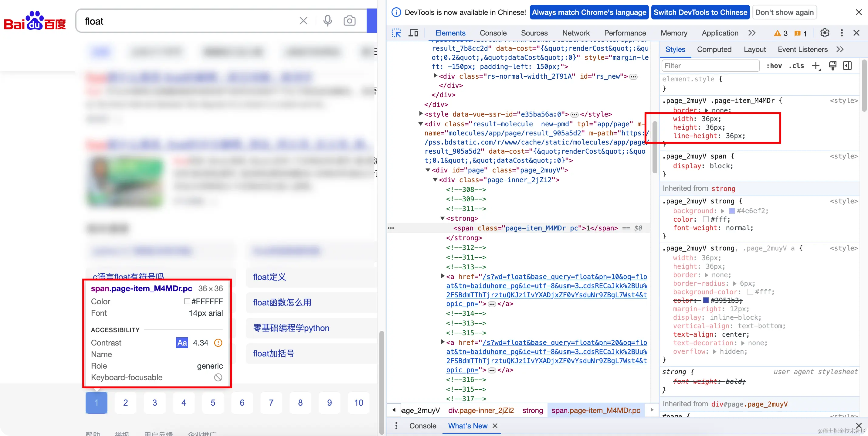Open DevTools settings gear
The image size is (868, 436).
(825, 33)
